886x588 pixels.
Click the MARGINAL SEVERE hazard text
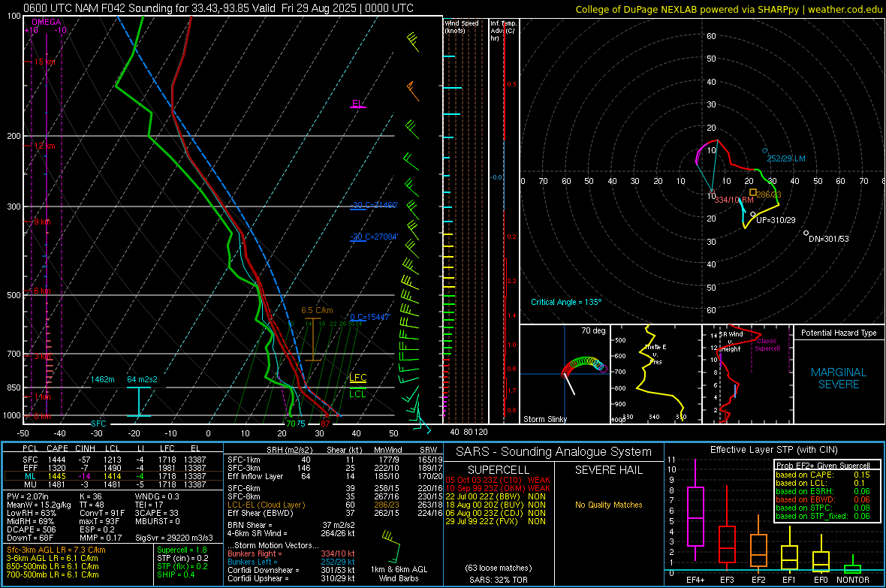pos(839,378)
